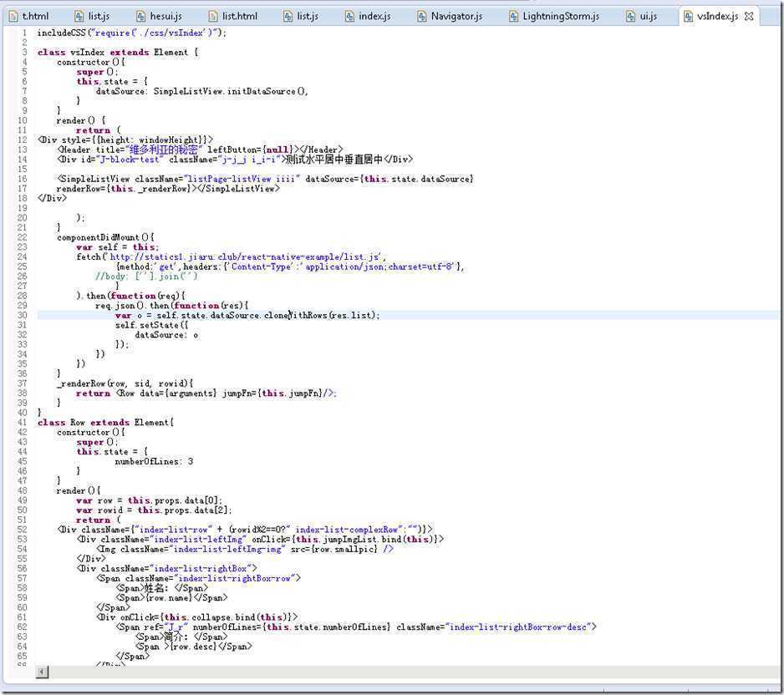Click 'jumpFn={this.jumpFn}' on line 38
Viewport: 784px width, 695px height.
tap(272, 393)
